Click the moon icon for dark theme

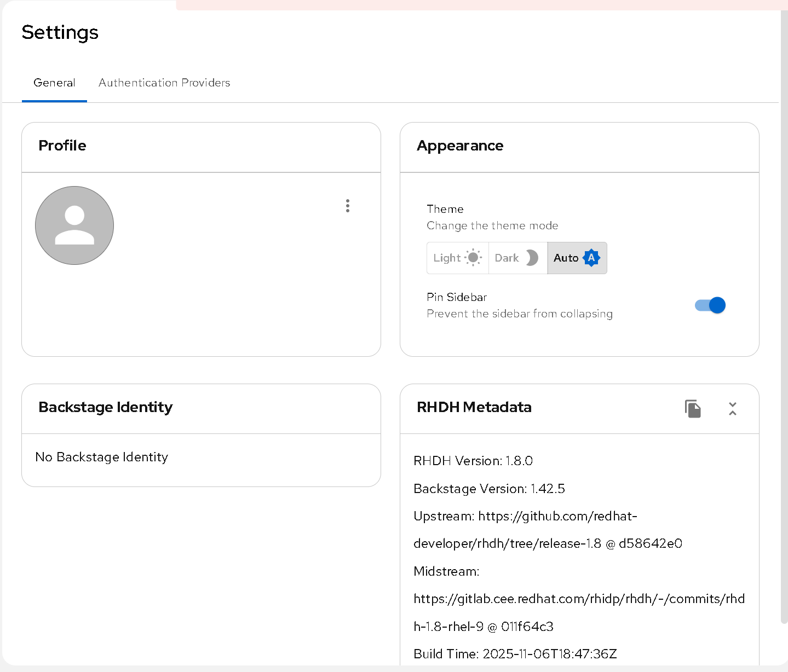coord(532,258)
